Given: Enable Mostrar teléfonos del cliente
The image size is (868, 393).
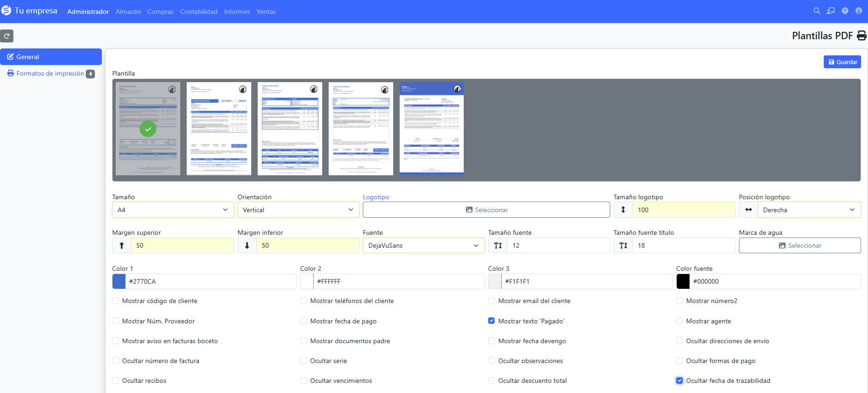Looking at the screenshot, I should pos(304,301).
